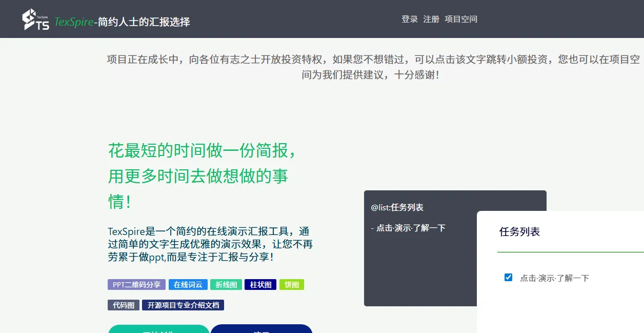Click the TS TexSpire logo icon
This screenshot has width=644, height=333.
pyautogui.click(x=35, y=19)
